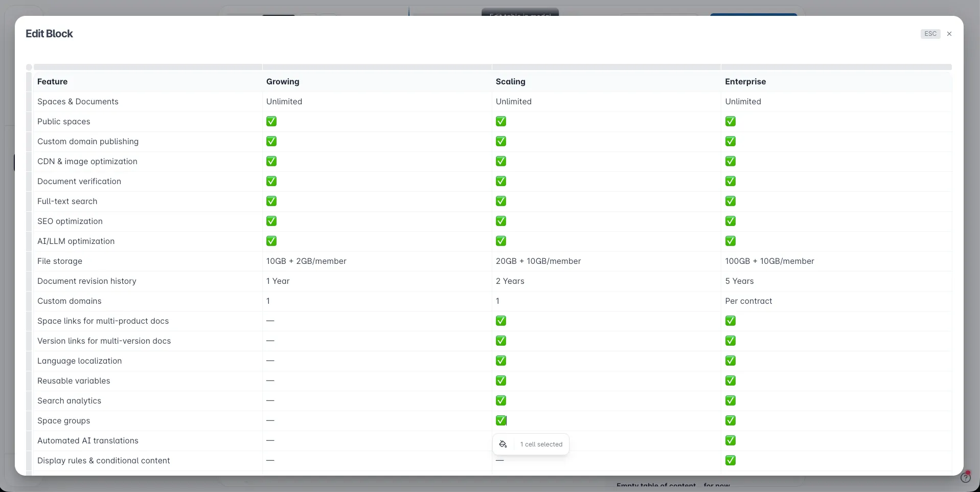
Task: Click the Scaling header cell
Action: point(606,82)
